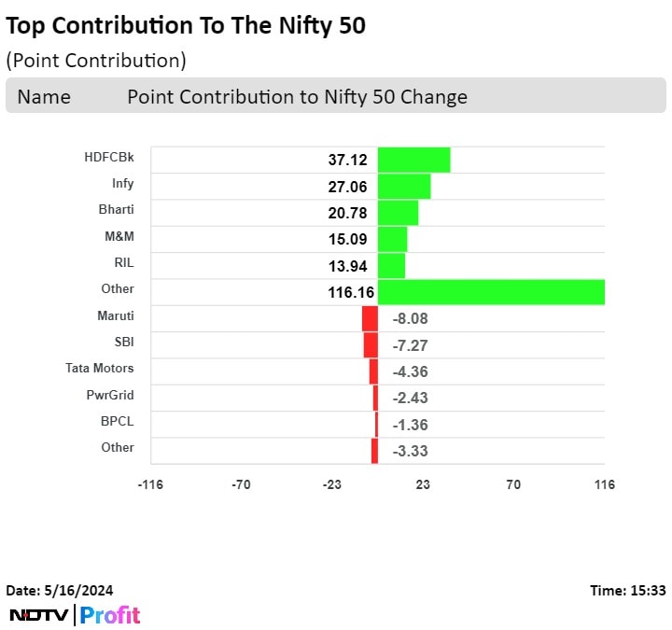Click the -3.33 data value
Viewport: 672px width, 630px height.
coord(411,452)
